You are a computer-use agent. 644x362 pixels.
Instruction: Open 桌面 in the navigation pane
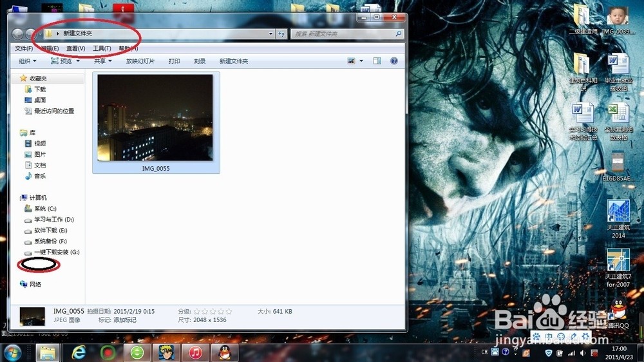click(x=39, y=100)
